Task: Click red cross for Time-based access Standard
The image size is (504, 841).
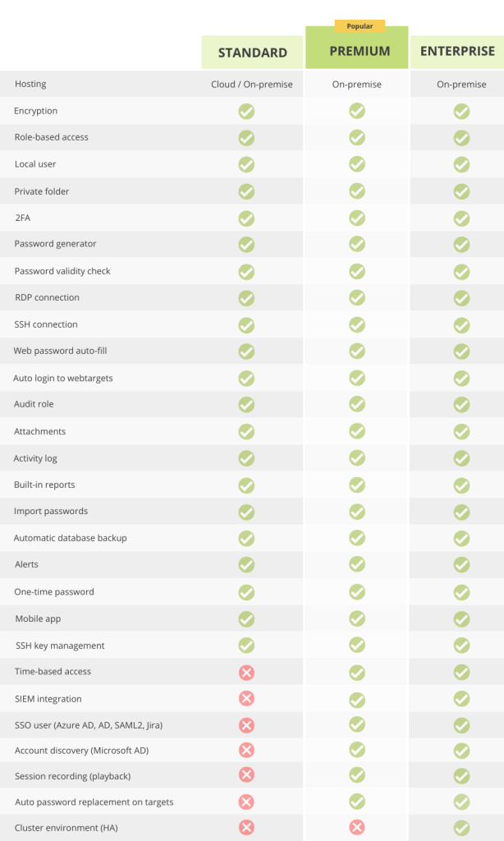Action: (x=246, y=673)
